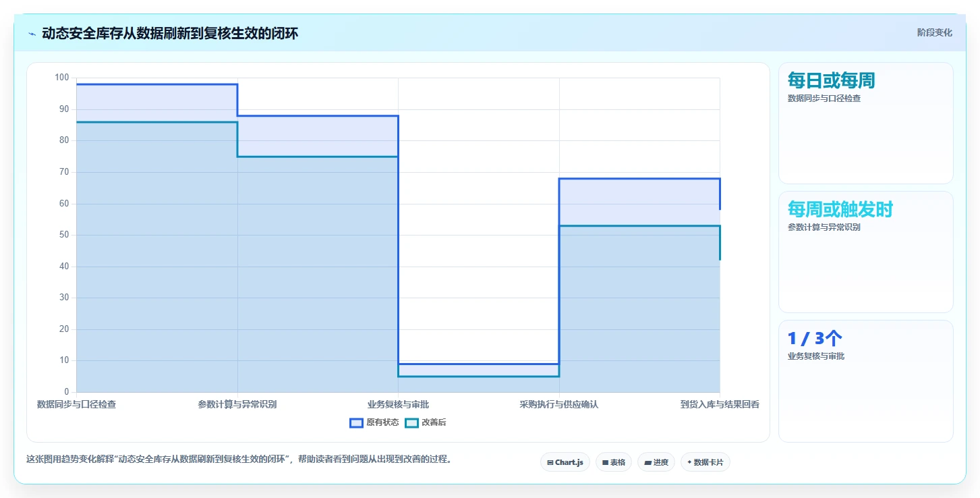
Task: Click the 原有状态 legend color box
Action: (x=356, y=422)
